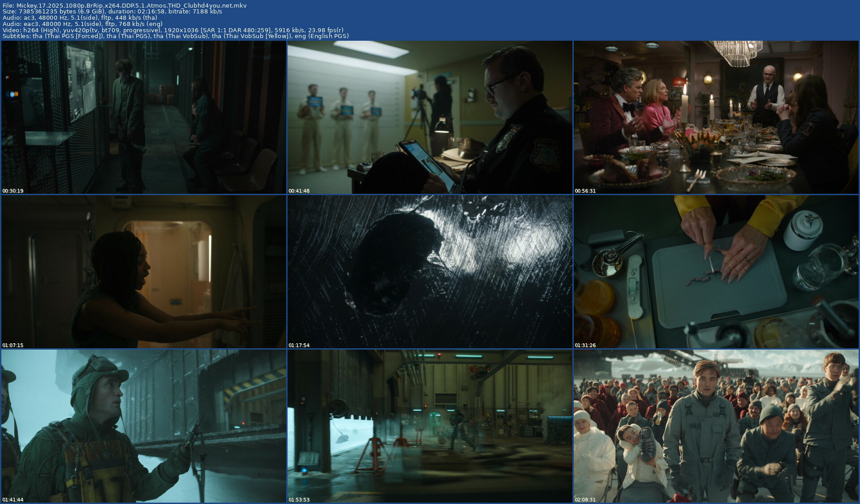Viewport: 860px width, 504px height.
Task: Select the hangar thumbnail at 01:53:53
Action: click(x=430, y=426)
